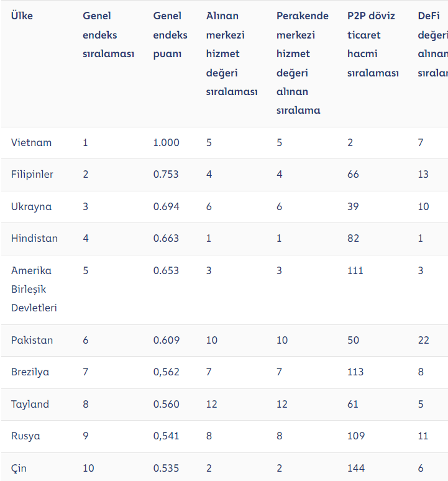Viewport: 448px width, 481px height.
Task: Click the Alınan merkezi hizmet değeri header
Action: [231, 53]
